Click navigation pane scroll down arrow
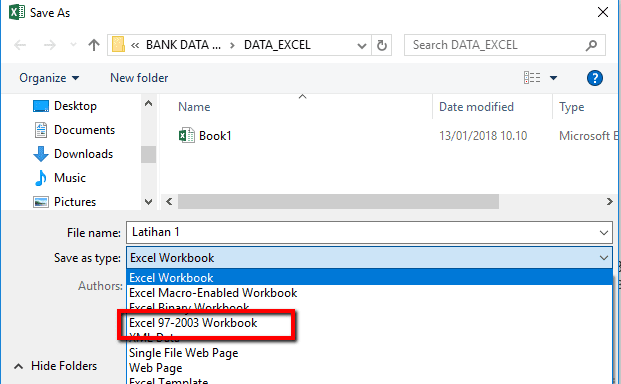621x384 pixels. pyautogui.click(x=149, y=202)
